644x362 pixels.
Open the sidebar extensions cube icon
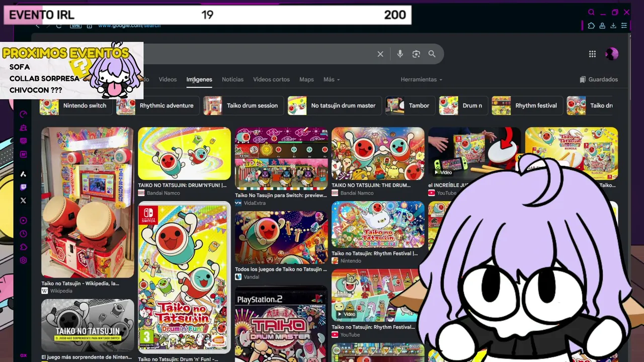coord(23,247)
